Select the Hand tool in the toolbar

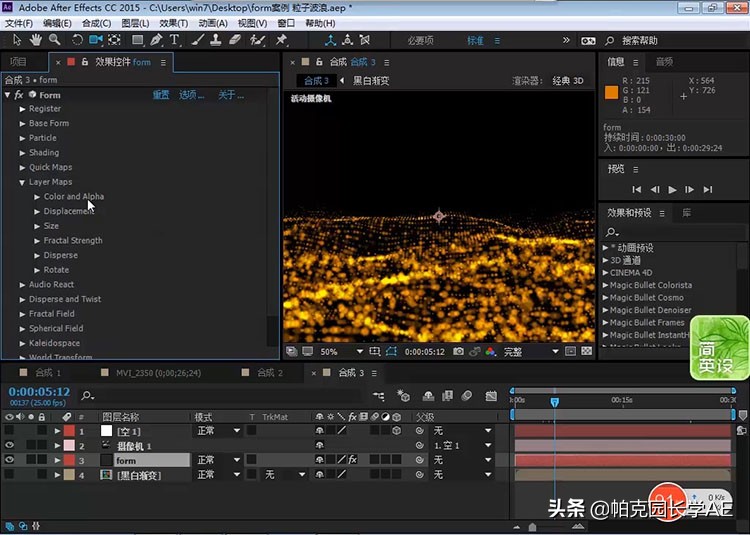(36, 40)
